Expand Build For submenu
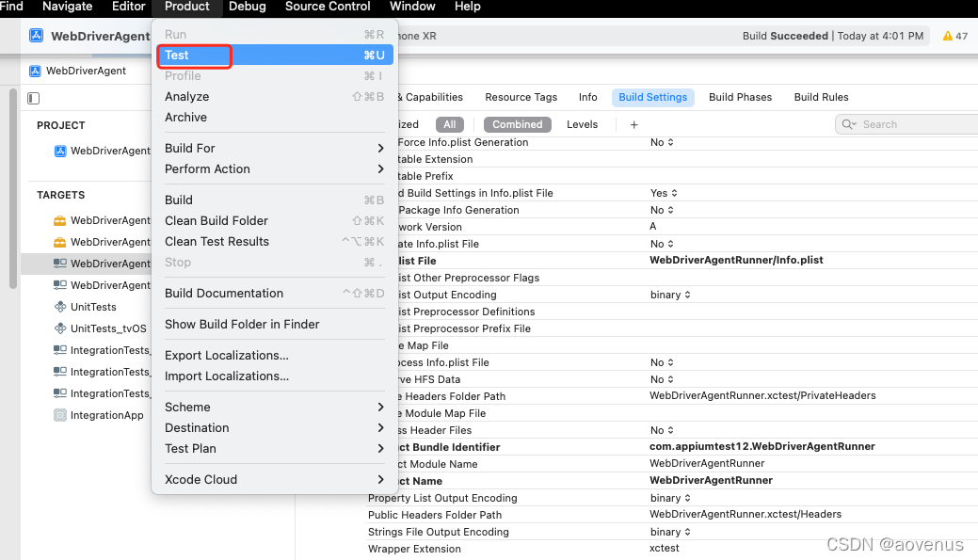This screenshot has height=560, width=978. coord(275,149)
